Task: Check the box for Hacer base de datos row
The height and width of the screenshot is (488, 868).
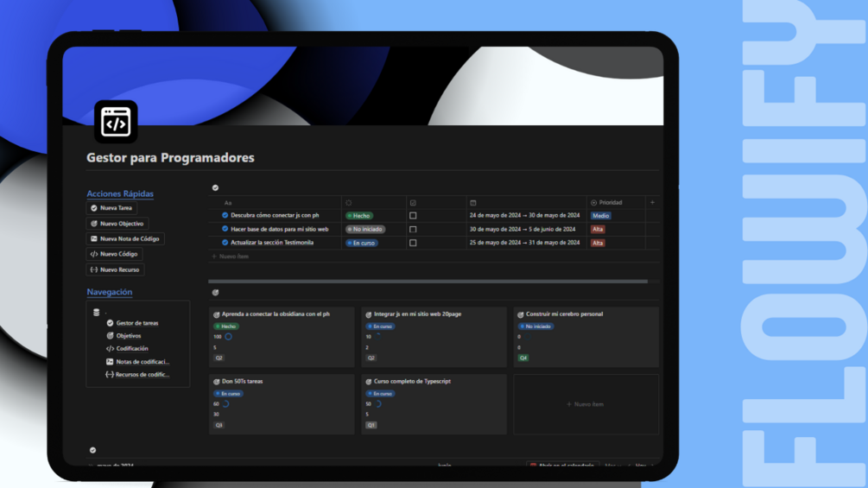Action: (x=413, y=229)
